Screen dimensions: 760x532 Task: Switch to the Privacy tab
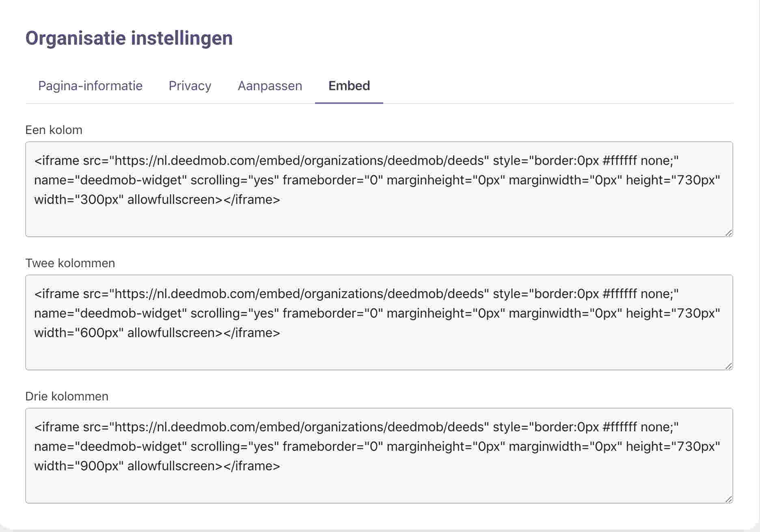190,86
